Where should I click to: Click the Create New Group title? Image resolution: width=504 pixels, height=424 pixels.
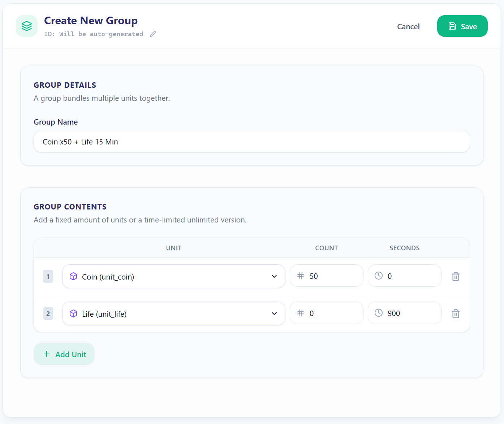click(91, 21)
